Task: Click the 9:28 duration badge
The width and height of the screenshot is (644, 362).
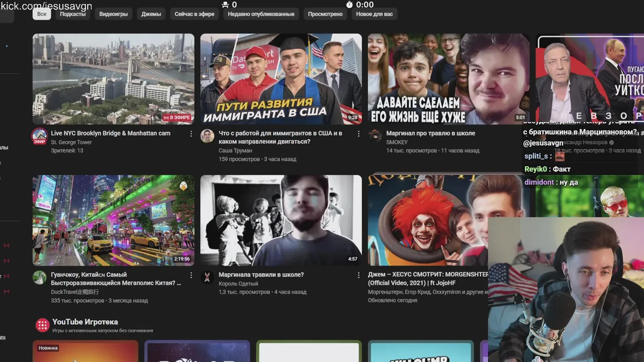Action: (x=353, y=118)
